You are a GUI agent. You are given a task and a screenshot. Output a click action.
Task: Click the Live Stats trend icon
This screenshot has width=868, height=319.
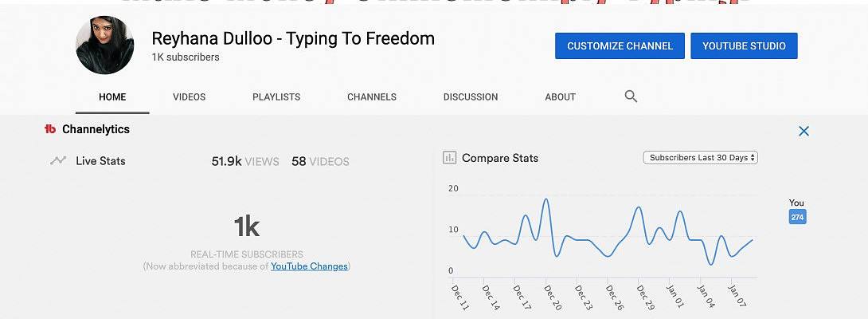coord(58,160)
